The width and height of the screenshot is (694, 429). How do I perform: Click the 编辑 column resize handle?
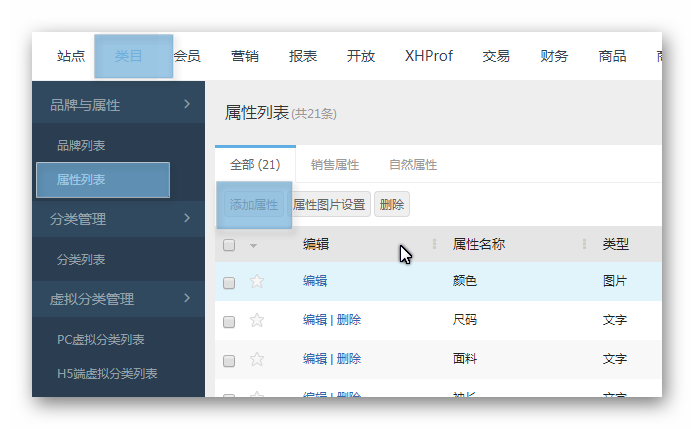click(x=434, y=244)
